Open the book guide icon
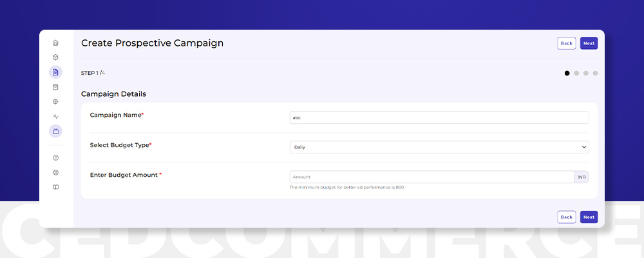 (55, 187)
